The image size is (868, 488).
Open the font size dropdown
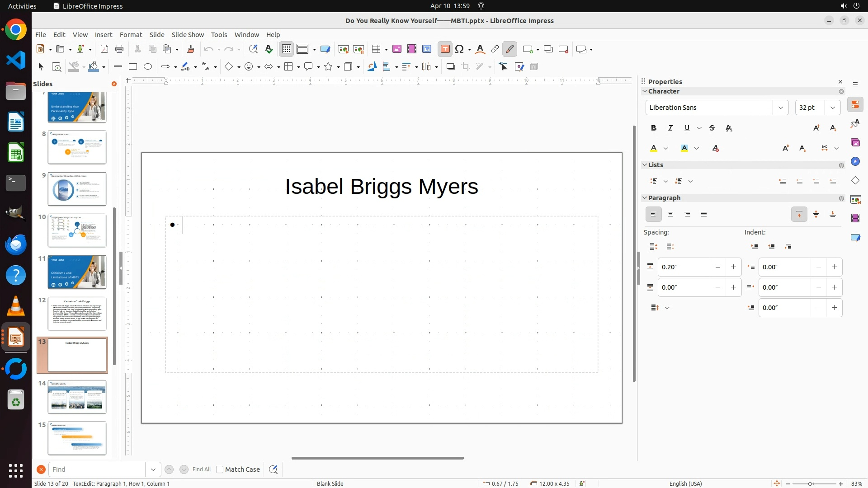tap(833, 108)
